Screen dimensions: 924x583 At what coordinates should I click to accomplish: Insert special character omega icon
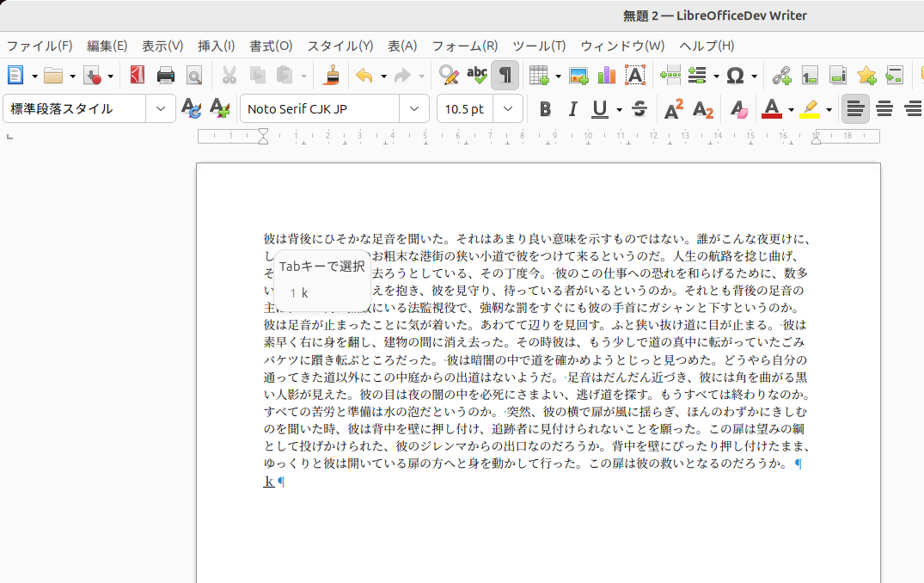pos(735,76)
